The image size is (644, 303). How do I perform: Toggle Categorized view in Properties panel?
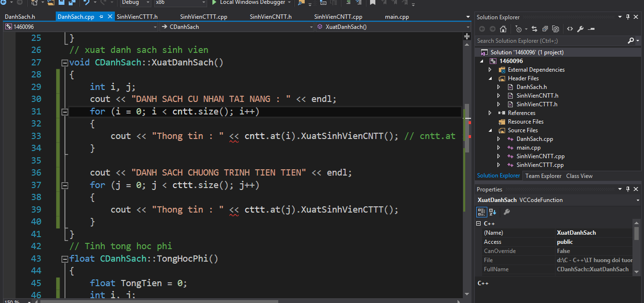coord(482,212)
